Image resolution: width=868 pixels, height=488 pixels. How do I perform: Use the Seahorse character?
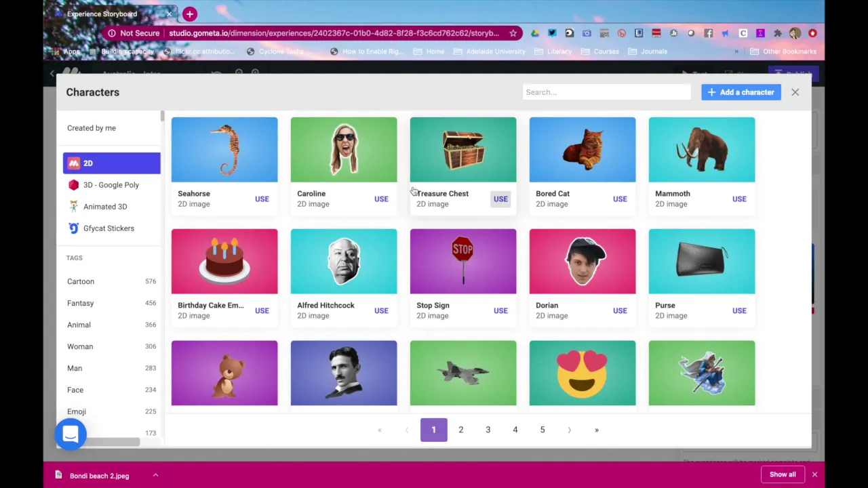(262, 199)
